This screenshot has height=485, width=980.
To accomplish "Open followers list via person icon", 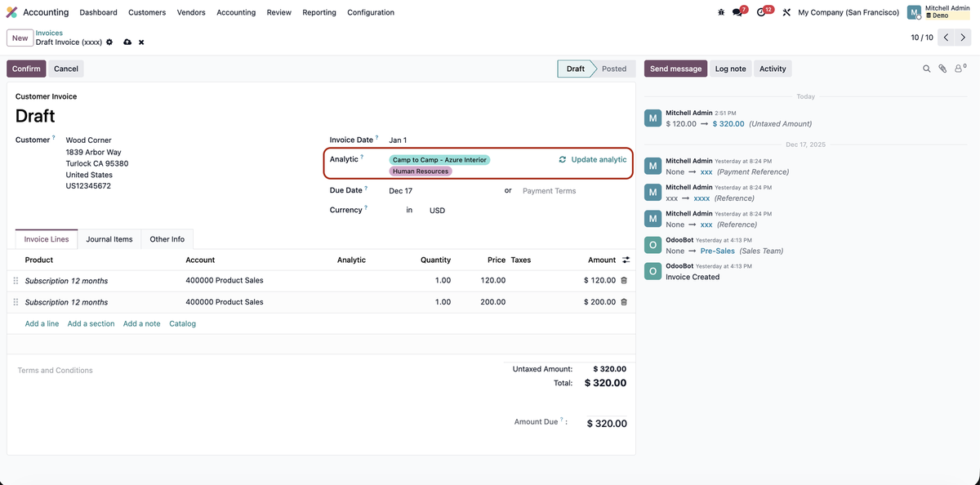I will click(x=957, y=68).
